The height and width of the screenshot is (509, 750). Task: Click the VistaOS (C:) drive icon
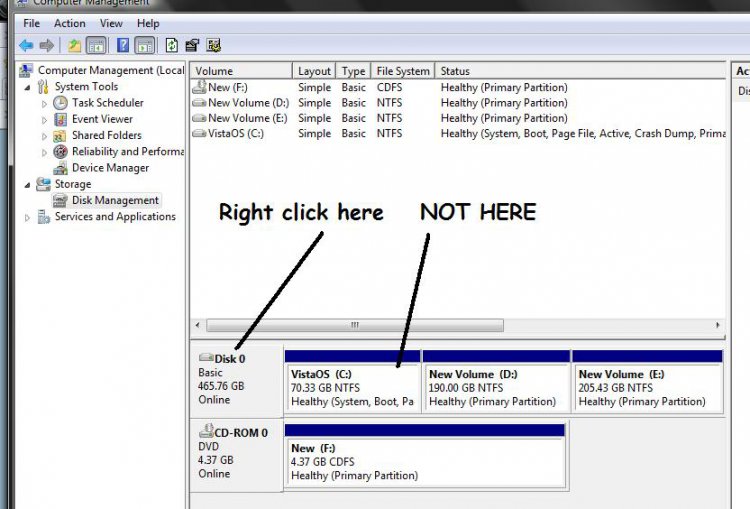click(x=199, y=133)
